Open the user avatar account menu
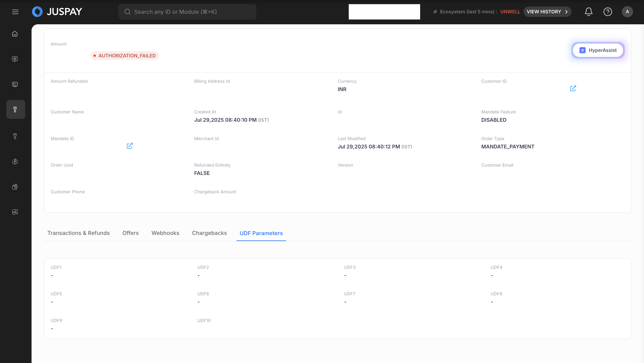 click(x=627, y=12)
